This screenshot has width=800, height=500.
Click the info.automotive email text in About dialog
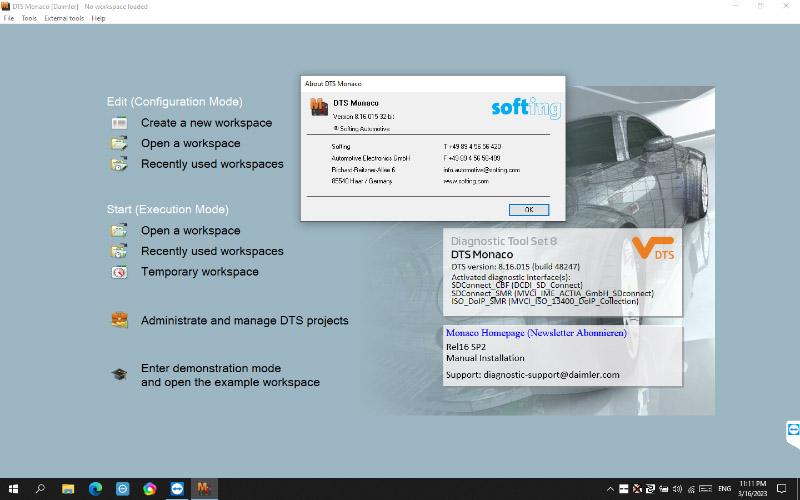click(x=482, y=170)
